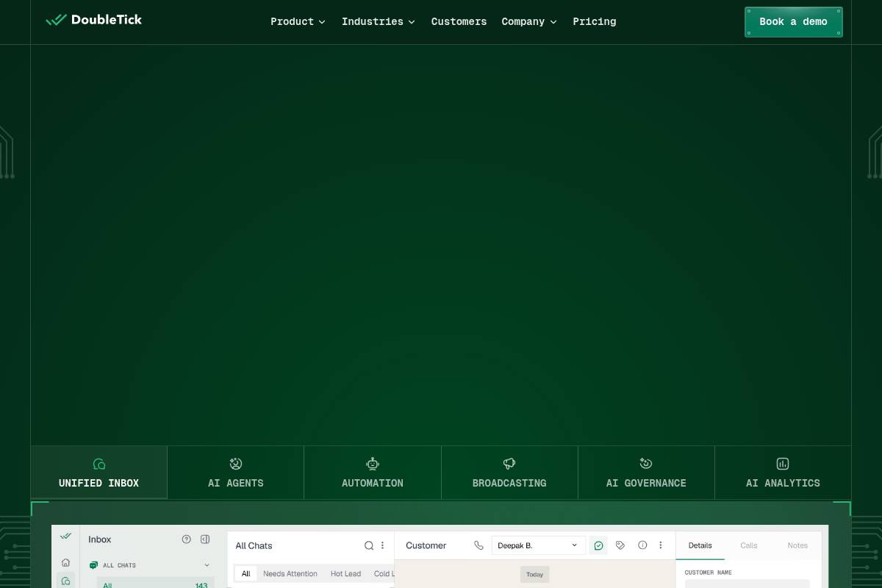Open the Deepak B. assignee dropdown
Viewport: 882px width, 588px height.
click(x=538, y=545)
